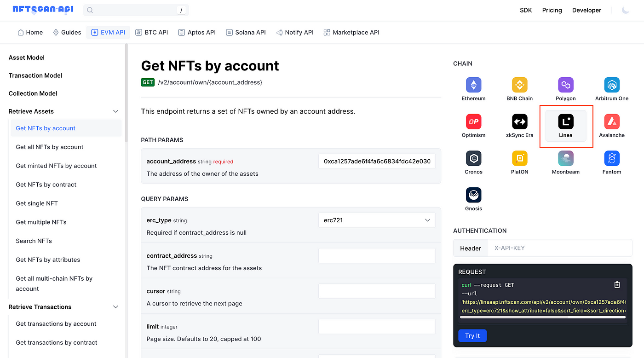Select the Arbitrum One chain icon
The image size is (644, 358).
611,85
